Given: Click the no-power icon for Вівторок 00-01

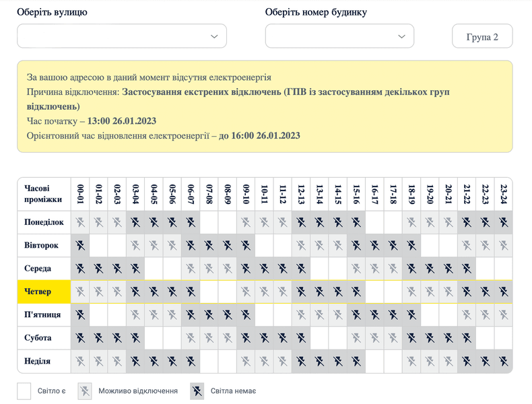Looking at the screenshot, I should tap(81, 245).
